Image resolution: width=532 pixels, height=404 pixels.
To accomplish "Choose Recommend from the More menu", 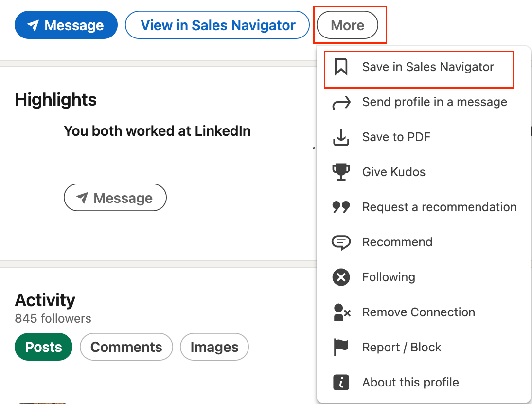I will [x=424, y=242].
